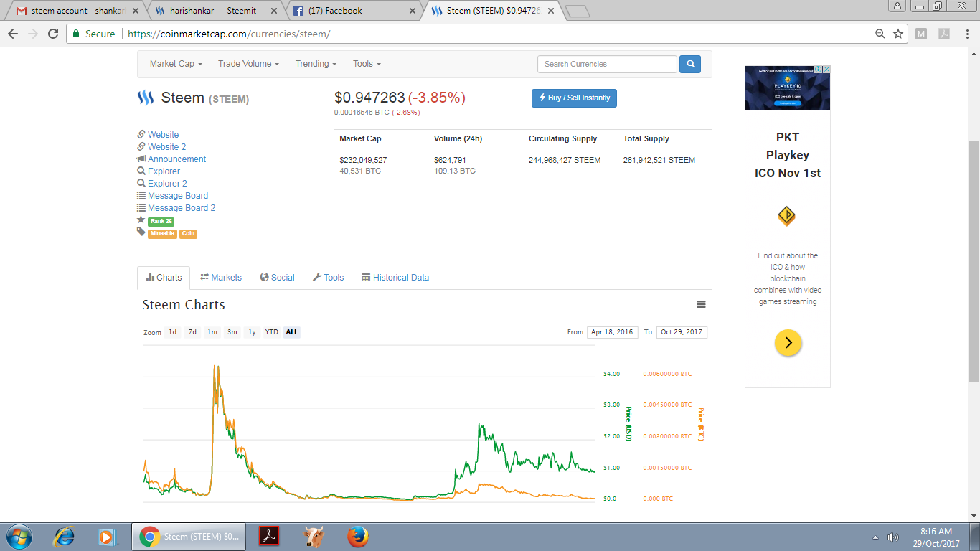Set chart zoom to ALL

(x=292, y=332)
